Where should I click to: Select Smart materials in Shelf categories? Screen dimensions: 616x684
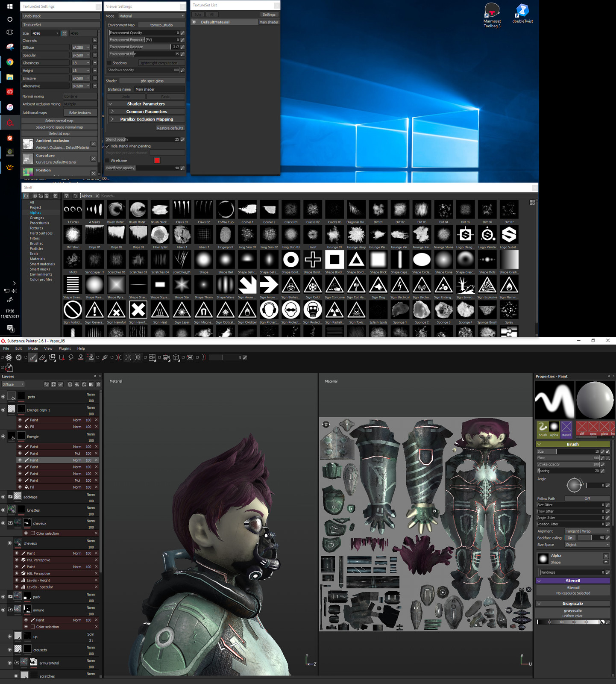(42, 264)
